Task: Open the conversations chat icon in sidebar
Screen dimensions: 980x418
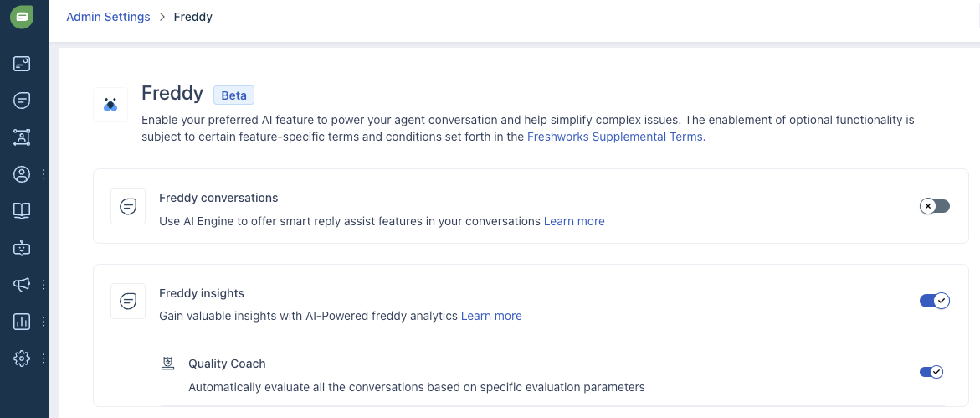Action: click(22, 101)
